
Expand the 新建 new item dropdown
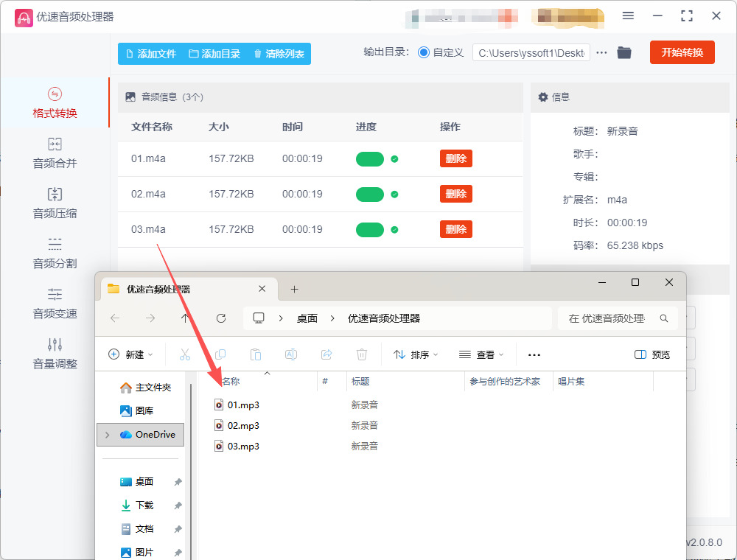tap(130, 354)
